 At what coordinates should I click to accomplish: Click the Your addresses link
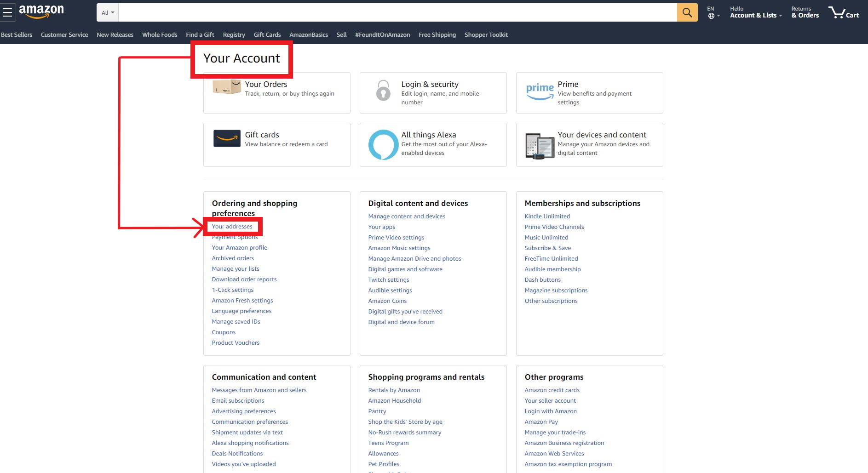pos(232,227)
